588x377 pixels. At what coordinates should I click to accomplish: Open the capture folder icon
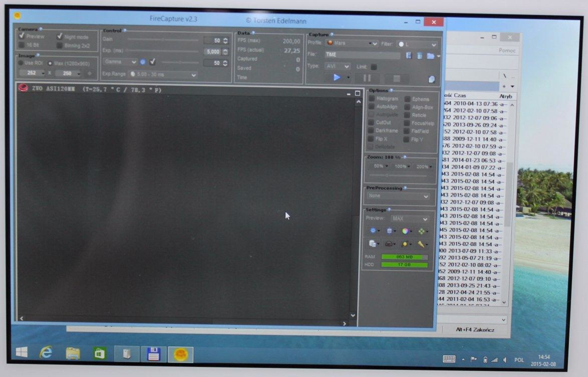(x=430, y=56)
